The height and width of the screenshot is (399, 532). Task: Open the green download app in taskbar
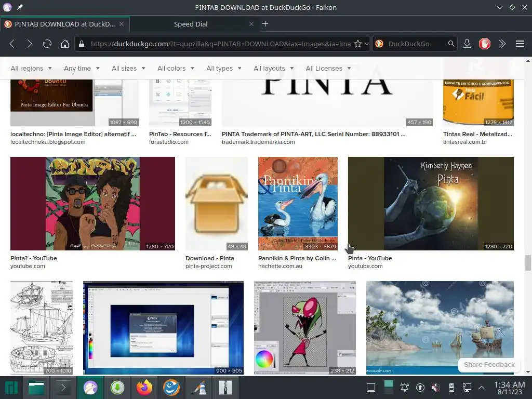[x=117, y=388]
